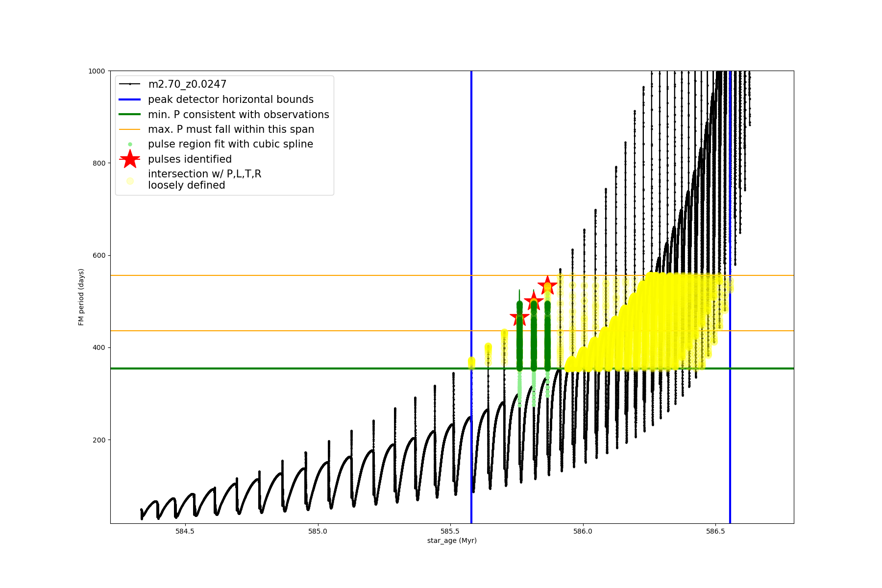Click 'peak detector horizontal bounds' legend text
Image resolution: width=882 pixels, height=588 pixels.
tap(231, 99)
